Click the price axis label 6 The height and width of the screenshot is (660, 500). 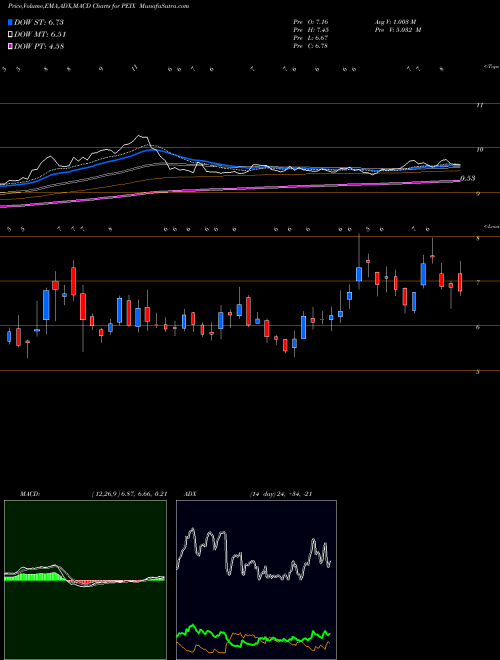[x=478, y=327]
